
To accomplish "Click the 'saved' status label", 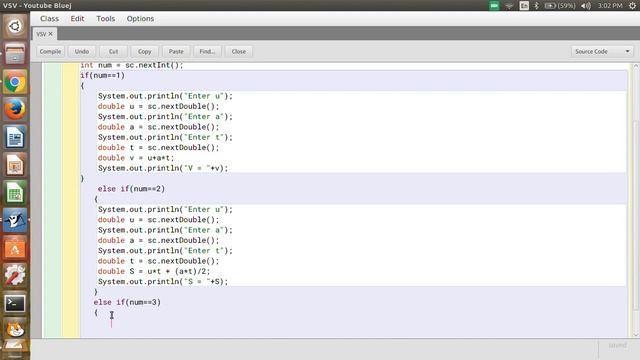I will pos(618,345).
